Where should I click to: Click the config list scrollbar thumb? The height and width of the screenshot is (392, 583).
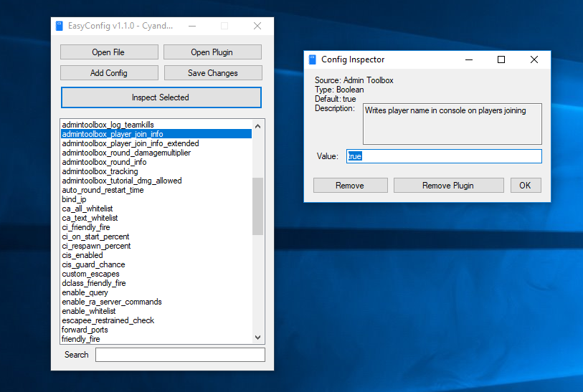pyautogui.click(x=257, y=206)
